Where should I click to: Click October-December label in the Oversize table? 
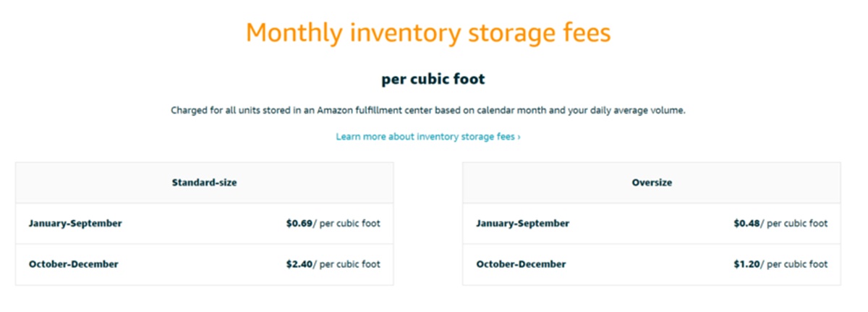521,264
